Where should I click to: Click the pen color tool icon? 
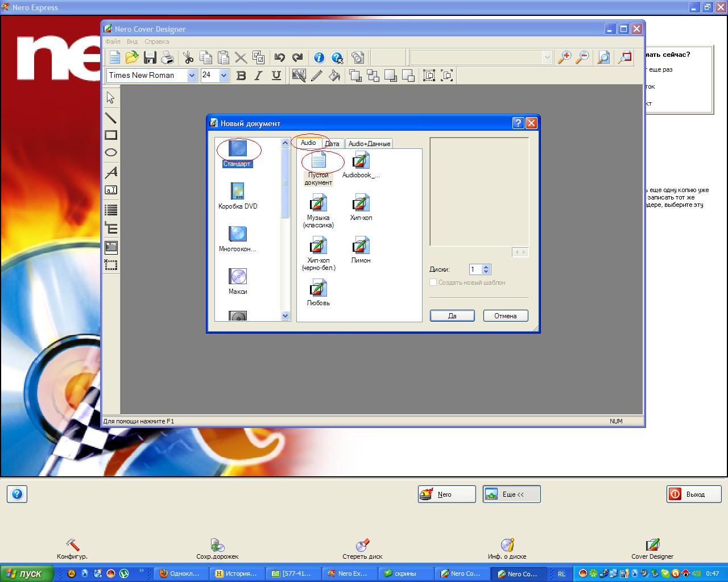coord(316,75)
